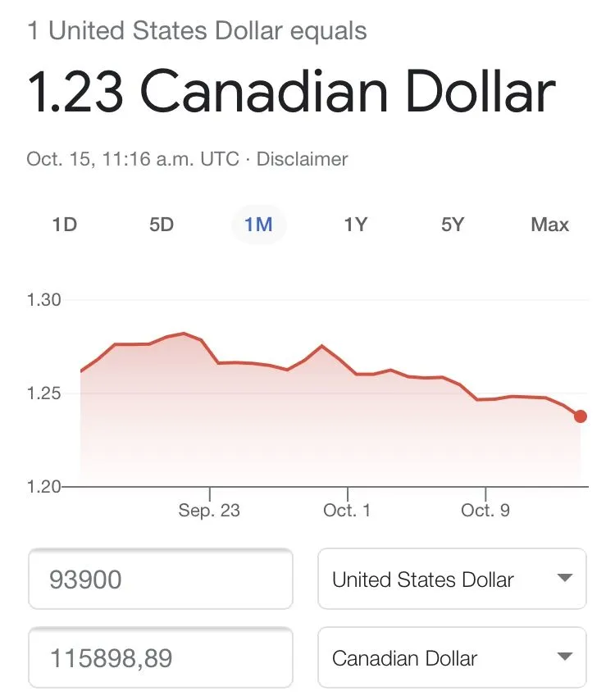The height and width of the screenshot is (700, 615).
Task: Focus the 115898,89 converted amount field
Action: [x=161, y=657]
